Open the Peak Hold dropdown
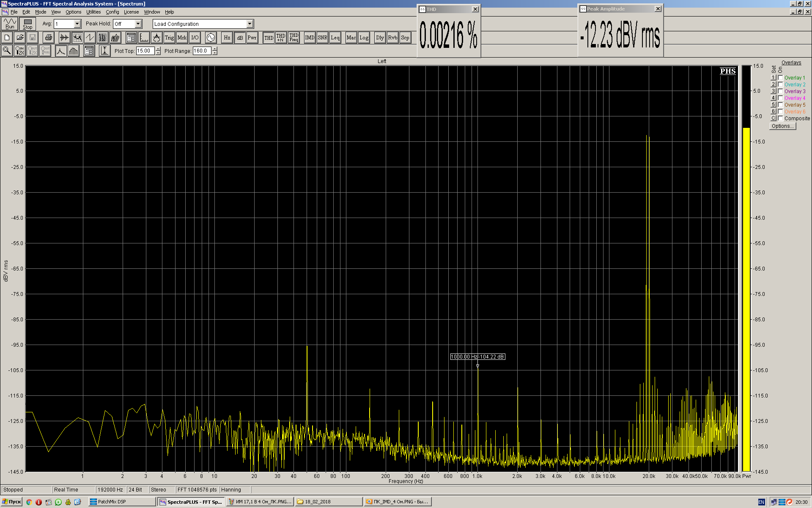 [138, 24]
